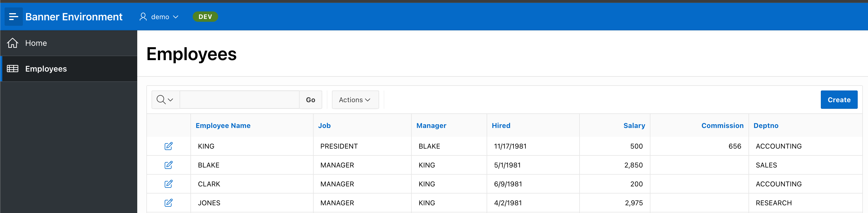Open the demo user dropdown chevron

(176, 17)
